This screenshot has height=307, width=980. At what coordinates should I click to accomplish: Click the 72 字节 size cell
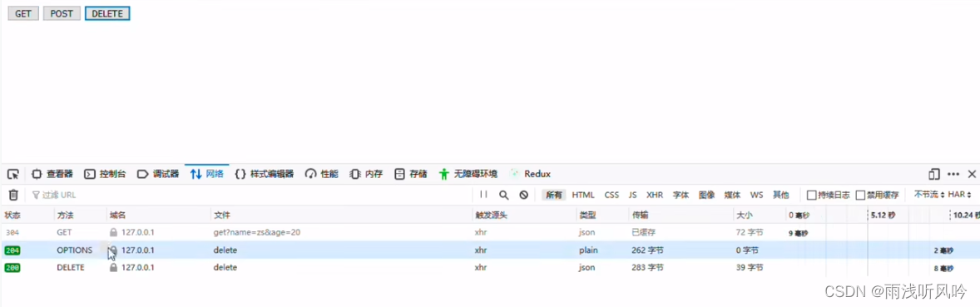(750, 233)
